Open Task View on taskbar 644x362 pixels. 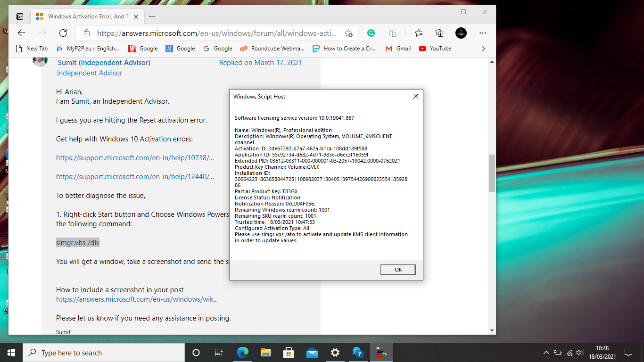tap(219, 353)
